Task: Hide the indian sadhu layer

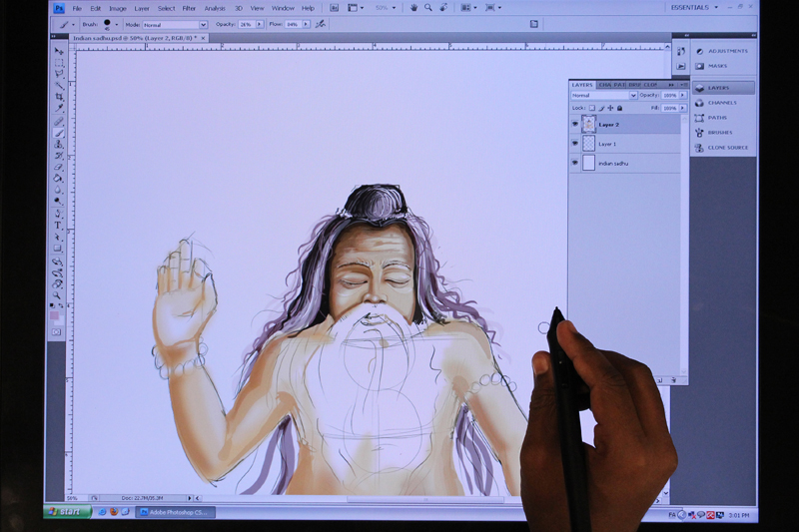Action: [x=574, y=163]
